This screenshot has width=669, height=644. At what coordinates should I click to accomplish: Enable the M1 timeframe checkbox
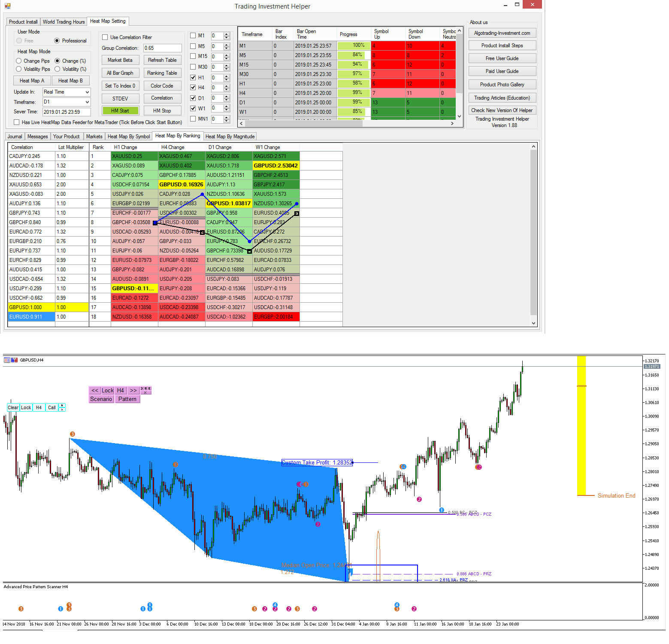coord(193,36)
